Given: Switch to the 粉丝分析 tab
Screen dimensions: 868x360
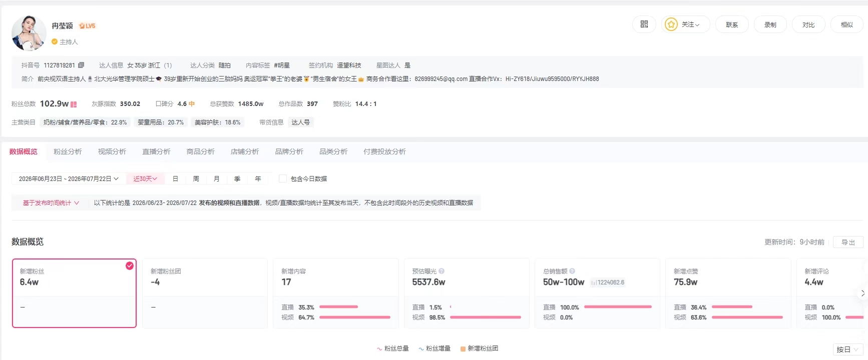Looking at the screenshot, I should pos(68,151).
